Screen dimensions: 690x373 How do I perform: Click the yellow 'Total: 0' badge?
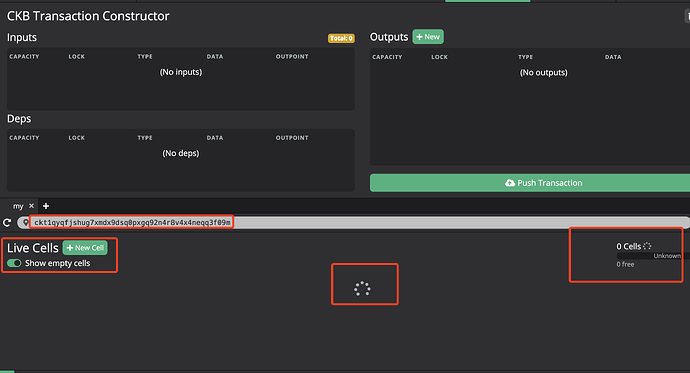tap(341, 38)
